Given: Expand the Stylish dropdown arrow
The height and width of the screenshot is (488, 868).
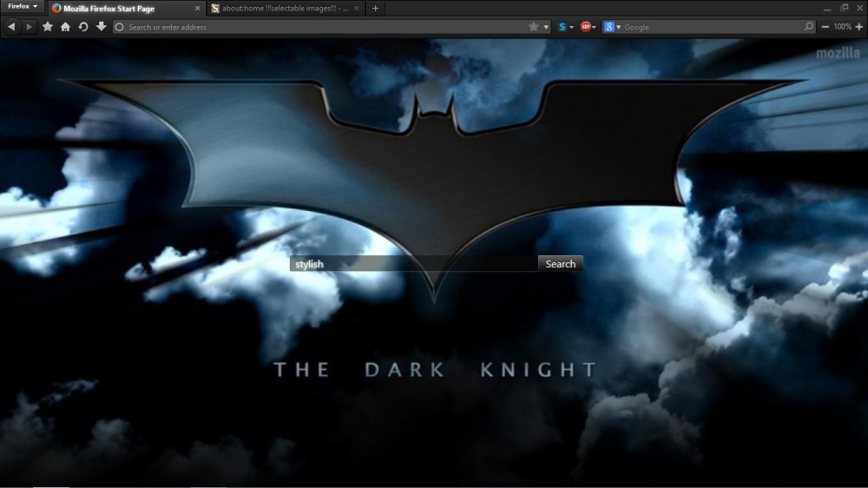Looking at the screenshot, I should [x=571, y=27].
